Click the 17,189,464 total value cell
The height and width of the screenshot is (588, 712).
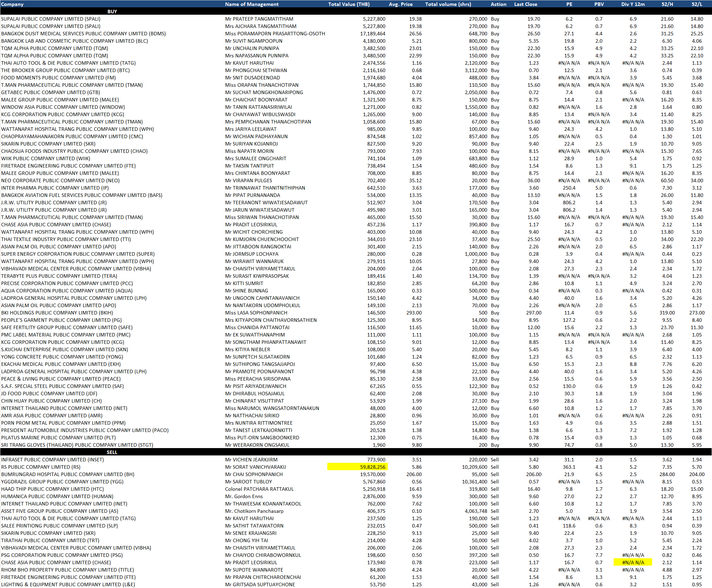372,34
